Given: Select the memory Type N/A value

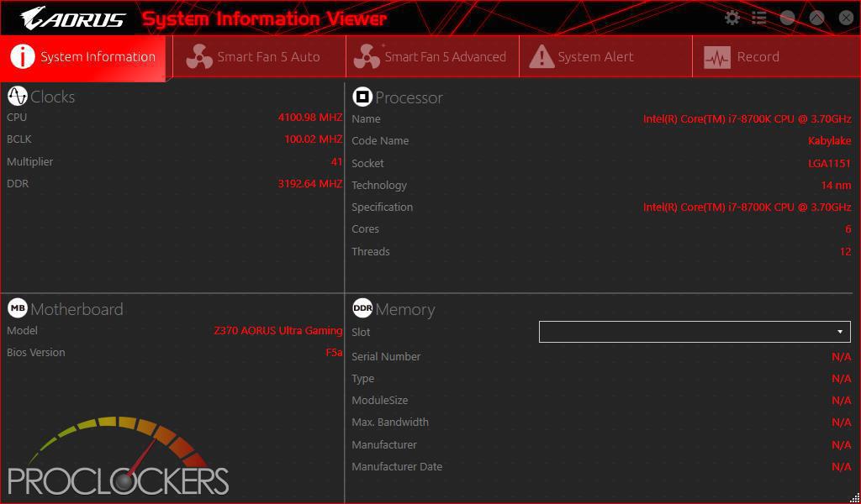Looking at the screenshot, I should tap(841, 379).
